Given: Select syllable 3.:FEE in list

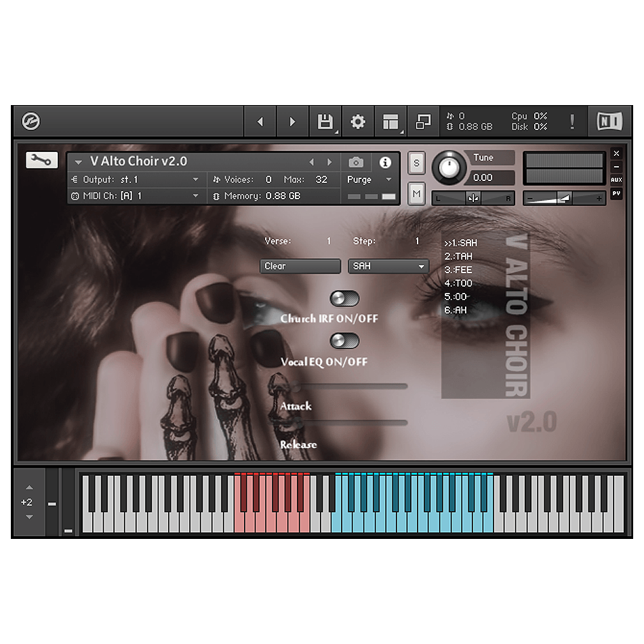Looking at the screenshot, I should (x=458, y=270).
